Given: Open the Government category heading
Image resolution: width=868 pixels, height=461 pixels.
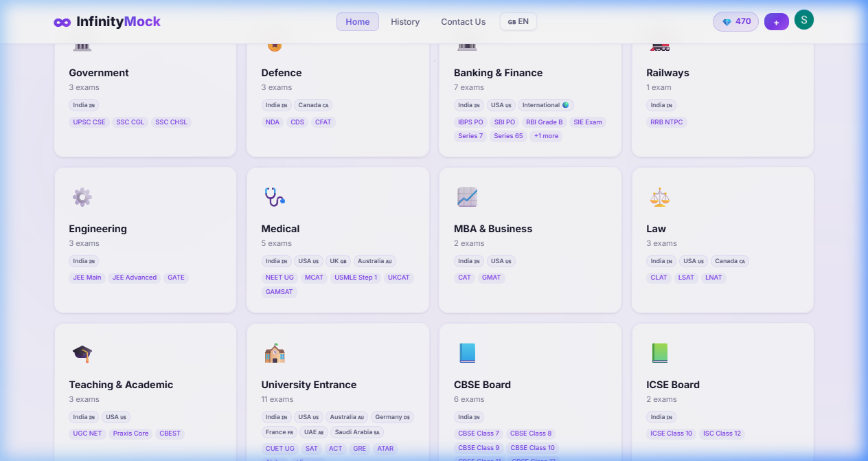Looking at the screenshot, I should [x=99, y=73].
